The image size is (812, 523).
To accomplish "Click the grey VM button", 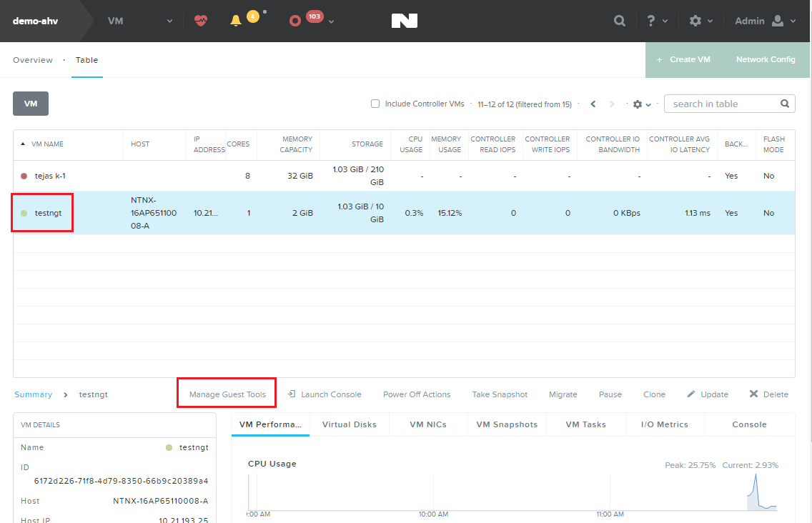I will (31, 104).
